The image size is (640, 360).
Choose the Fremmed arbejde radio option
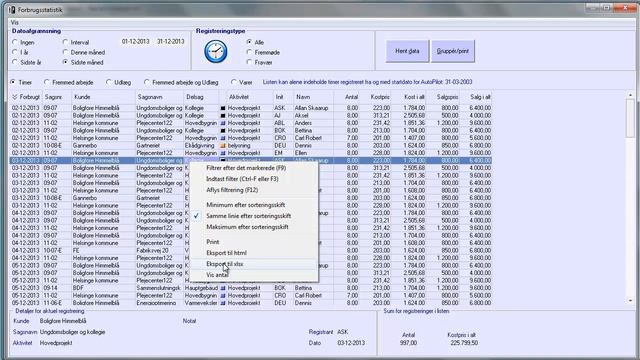pos(47,82)
